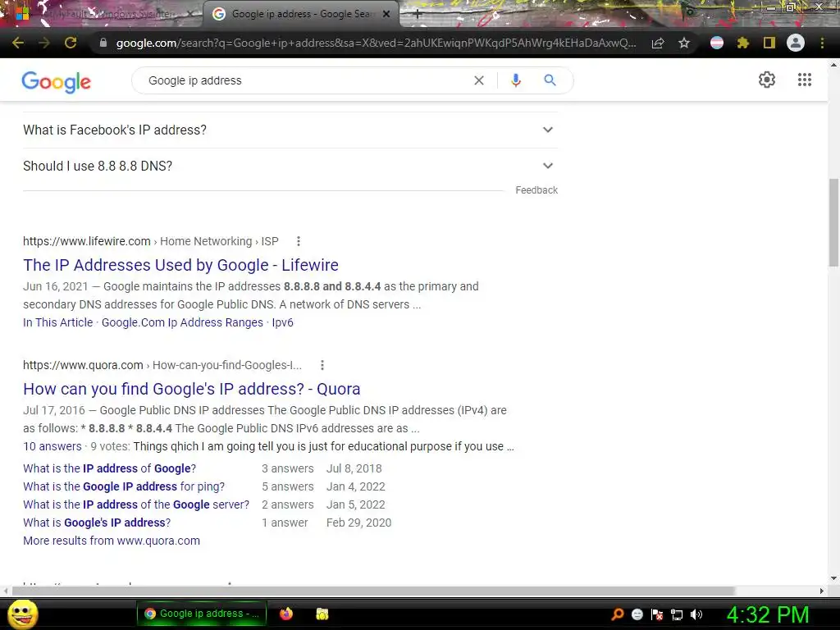Start voice search with the microphone
The height and width of the screenshot is (630, 840).
(516, 80)
